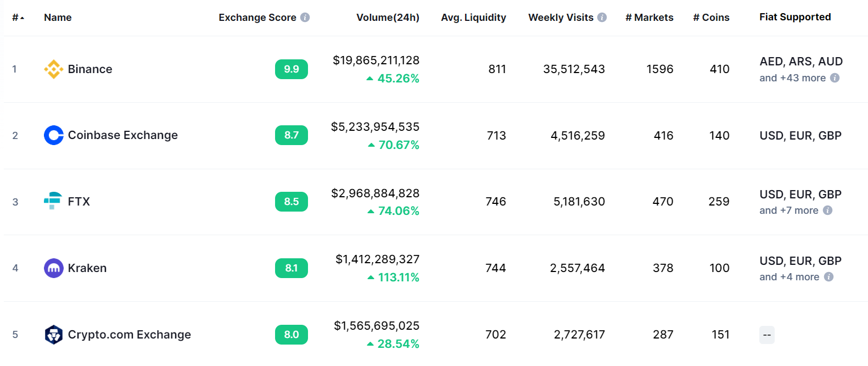
Task: Click the Kraken logo icon
Action: 53,268
